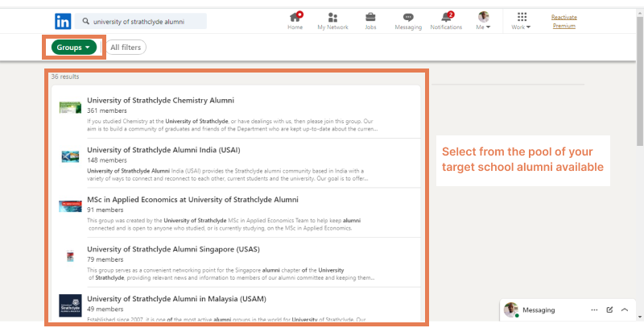This screenshot has width=644, height=328.
Task: Compose new message in Messaging overlay
Action: pos(609,310)
